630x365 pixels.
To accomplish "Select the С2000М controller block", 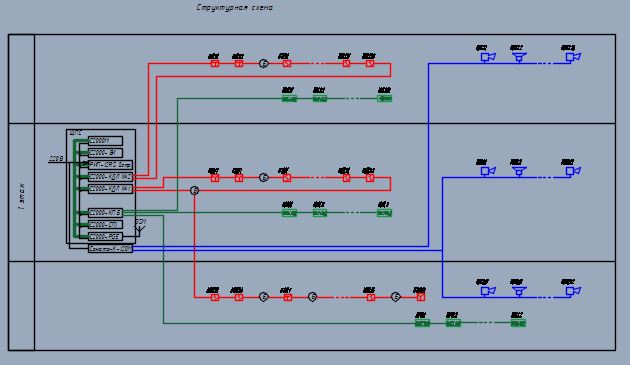I will point(105,141).
